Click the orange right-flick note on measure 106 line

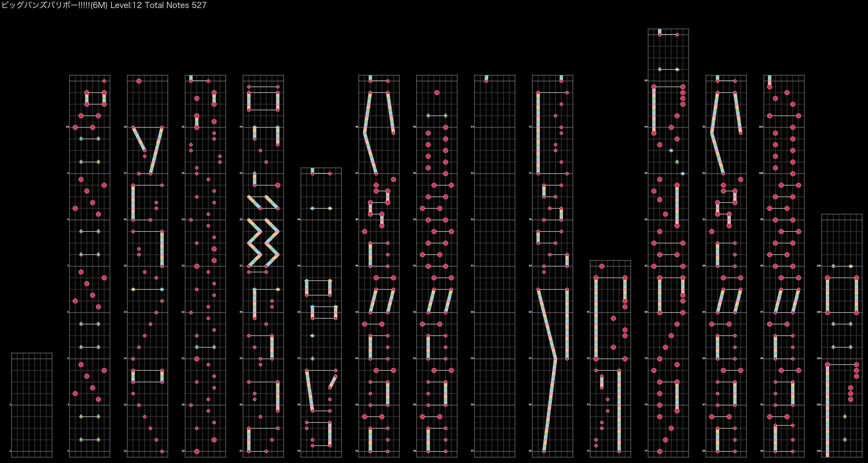[x=850, y=266]
